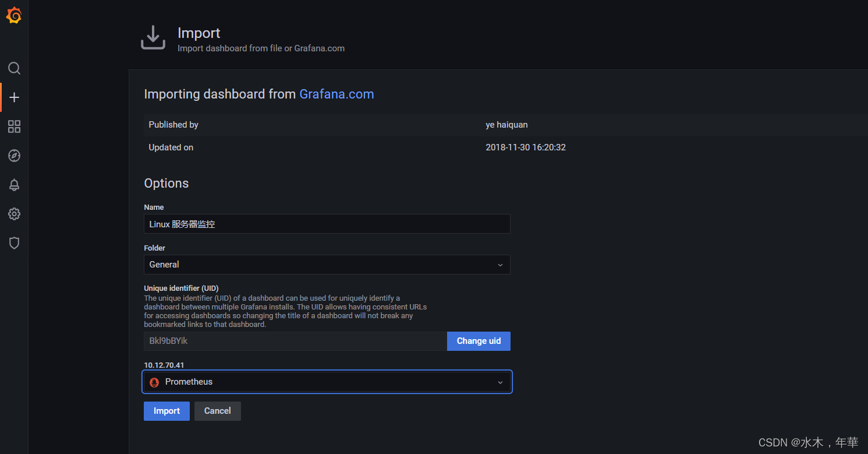Viewport: 868px width, 454px height.
Task: Click the author name 'ye haiquan'
Action: (506, 125)
